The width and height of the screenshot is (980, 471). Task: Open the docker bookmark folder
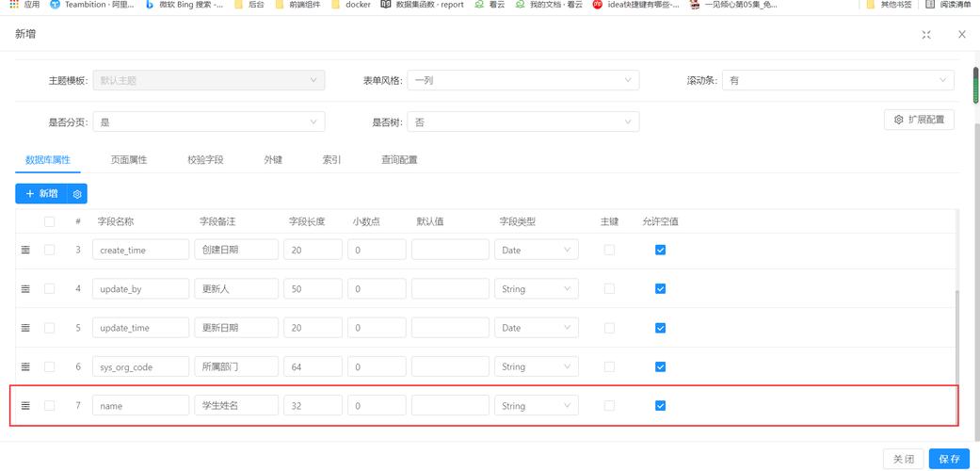pyautogui.click(x=350, y=5)
